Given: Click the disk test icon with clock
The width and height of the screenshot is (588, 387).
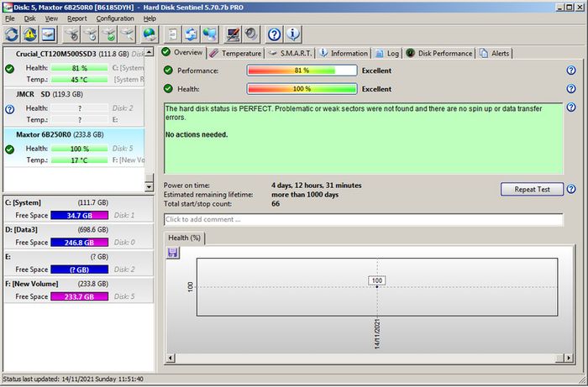Looking at the screenshot, I should click(91, 34).
